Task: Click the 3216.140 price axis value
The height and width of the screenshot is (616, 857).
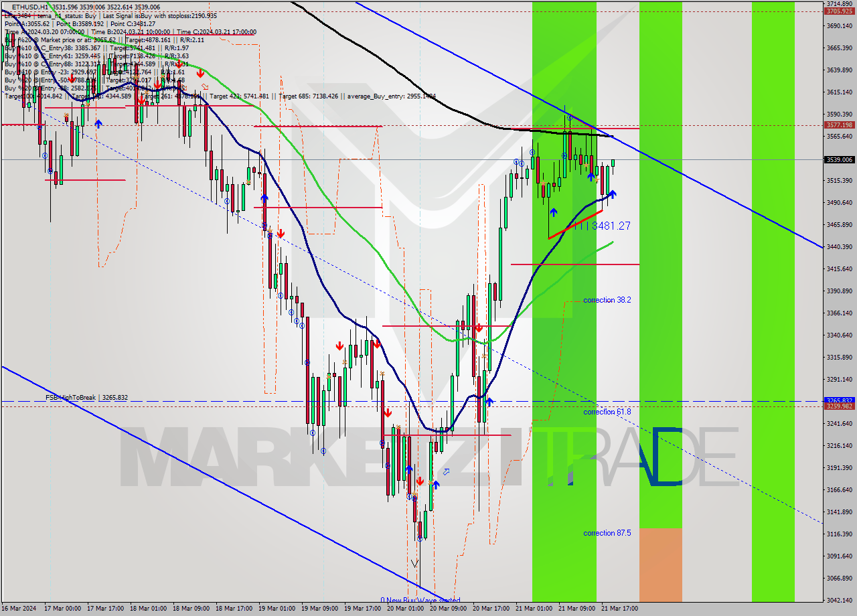Action: [839, 445]
